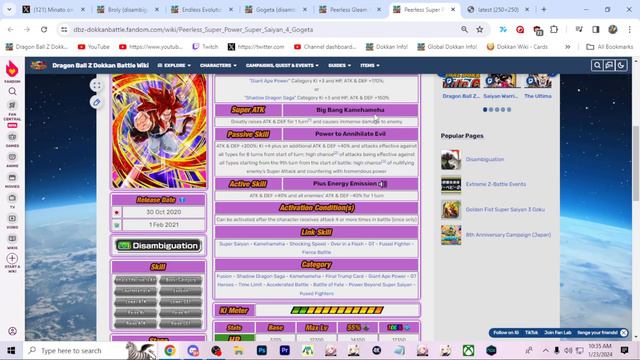Open Wikis section in Fandom sidebar

click(12, 241)
